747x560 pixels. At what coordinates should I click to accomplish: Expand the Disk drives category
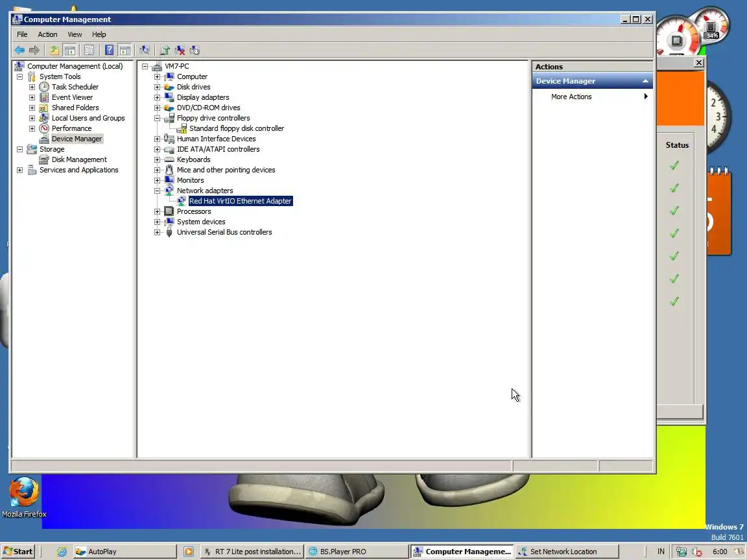tap(157, 87)
